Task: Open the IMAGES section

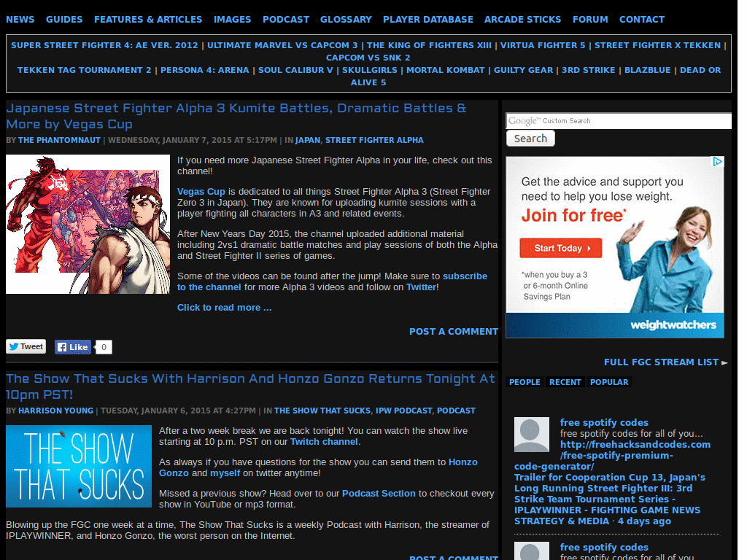Action: pyautogui.click(x=232, y=20)
